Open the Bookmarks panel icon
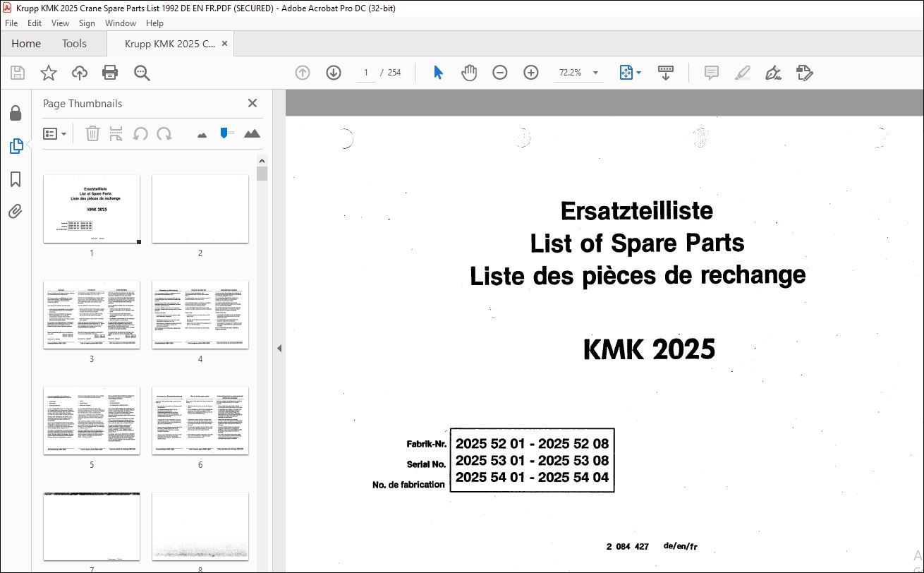Viewport: 924px width, 573px height. [x=16, y=179]
